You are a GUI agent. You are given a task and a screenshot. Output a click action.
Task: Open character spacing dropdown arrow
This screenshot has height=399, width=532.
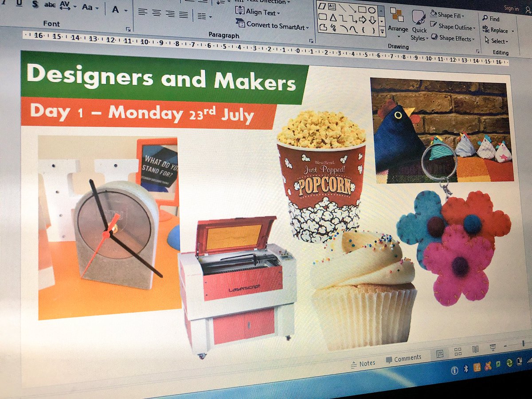74,8
